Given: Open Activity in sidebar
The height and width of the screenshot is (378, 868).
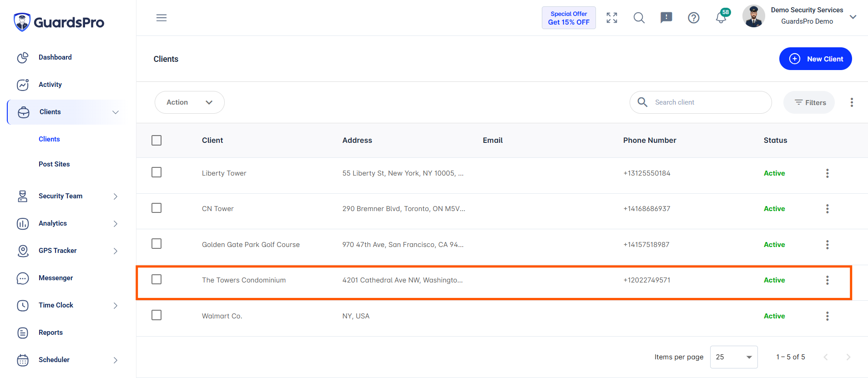Looking at the screenshot, I should pyautogui.click(x=50, y=85).
